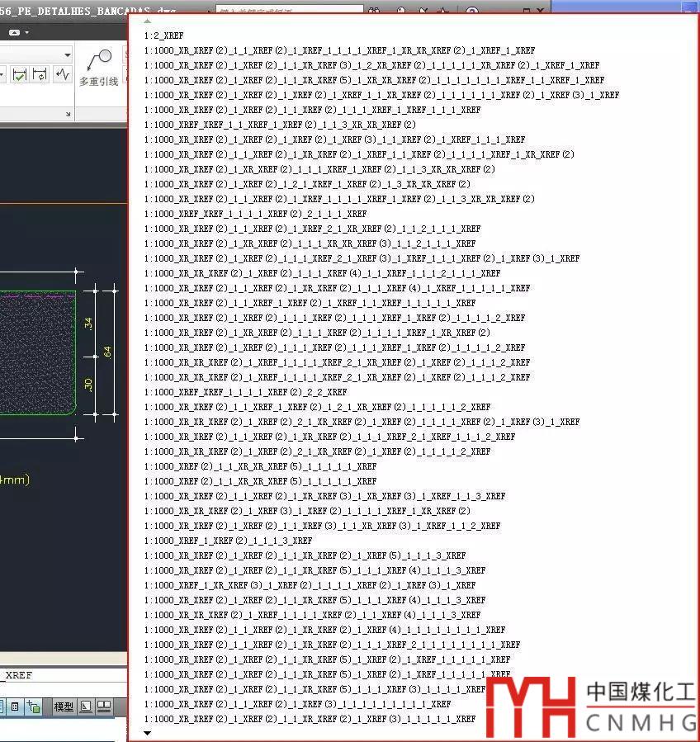Viewport: 700px width, 742px height.
Task: Select scale ending 1_XREF_1_1_XREF_1_1_1_1_1_XREF
Action: pos(310,303)
